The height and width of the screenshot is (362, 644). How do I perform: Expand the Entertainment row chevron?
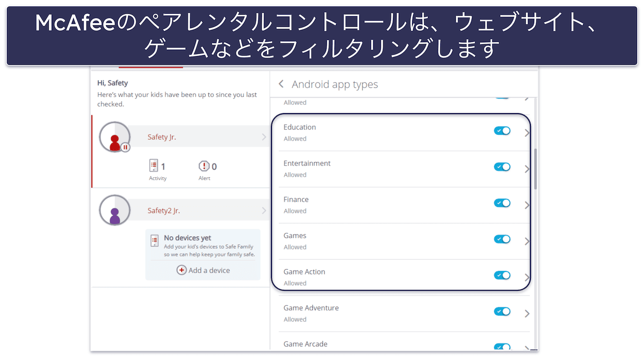527,169
